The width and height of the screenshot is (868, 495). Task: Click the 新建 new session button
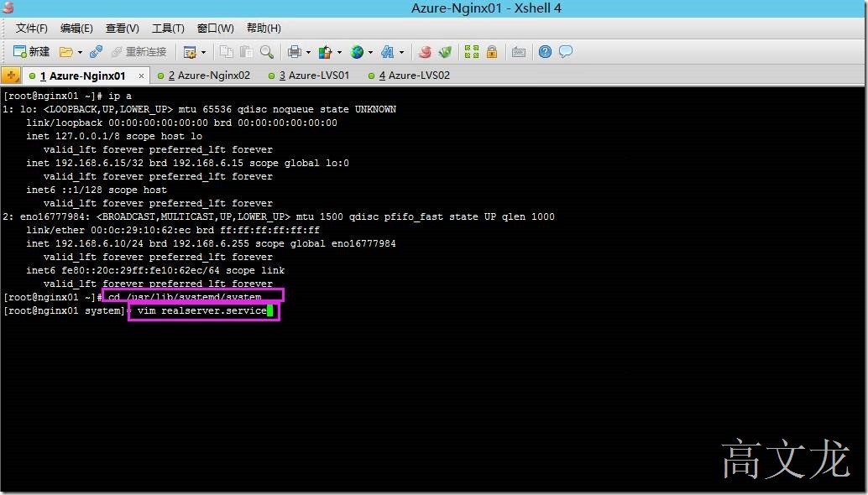click(31, 52)
